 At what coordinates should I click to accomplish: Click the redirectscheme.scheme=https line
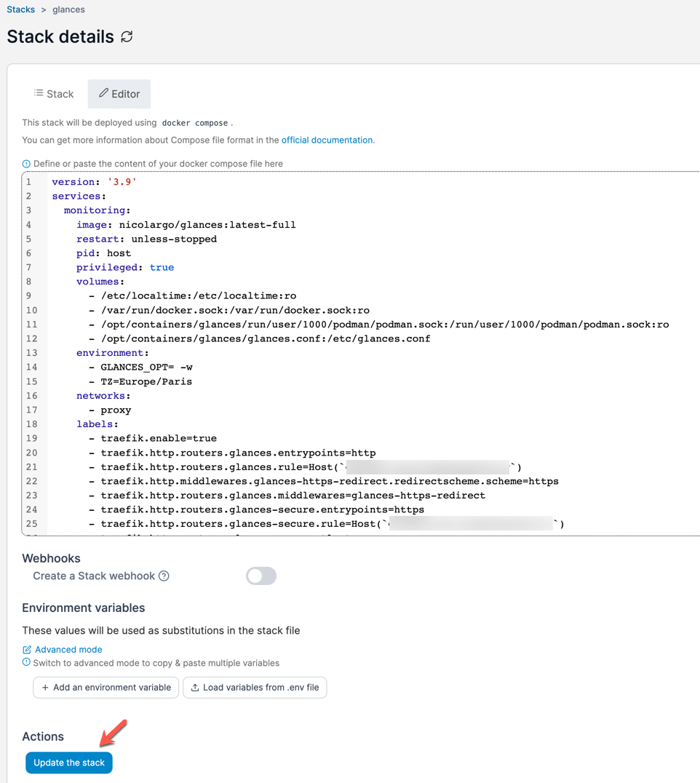point(324,482)
